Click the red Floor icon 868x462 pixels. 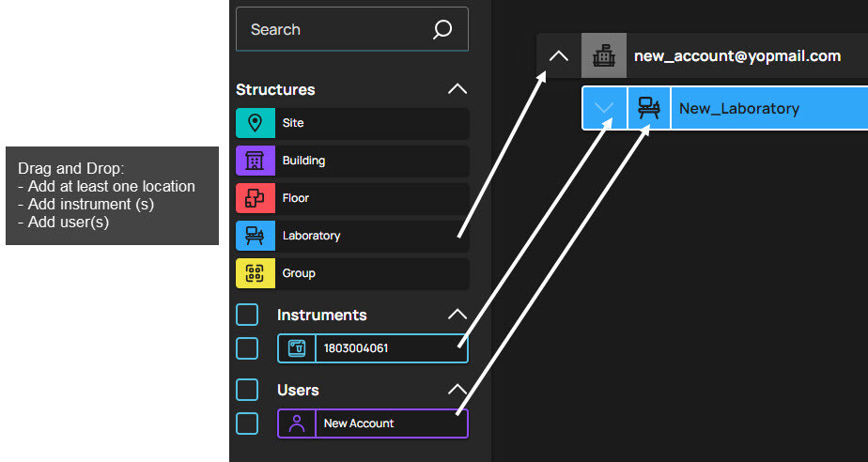click(255, 198)
